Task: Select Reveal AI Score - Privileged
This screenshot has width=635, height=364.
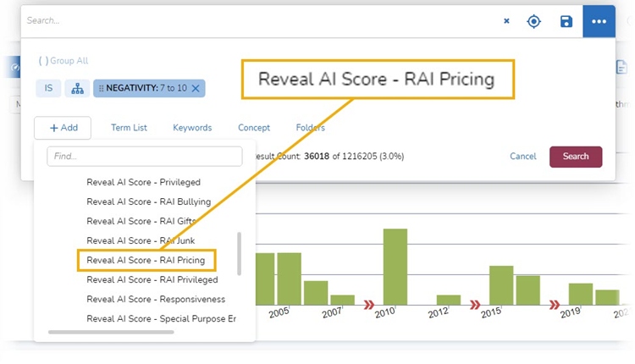Action: coord(143,182)
